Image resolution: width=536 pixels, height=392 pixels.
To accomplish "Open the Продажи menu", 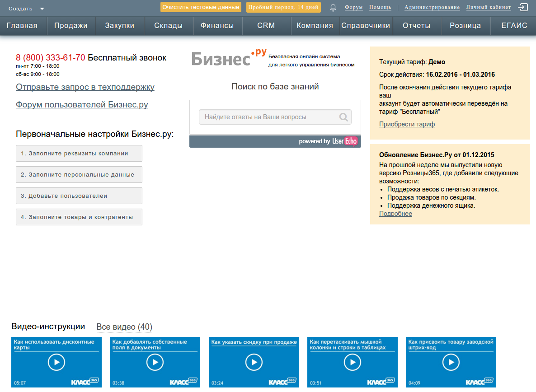I will pos(71,26).
